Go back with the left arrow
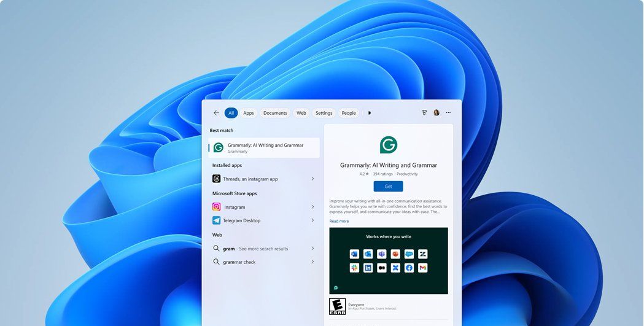 pyautogui.click(x=216, y=113)
